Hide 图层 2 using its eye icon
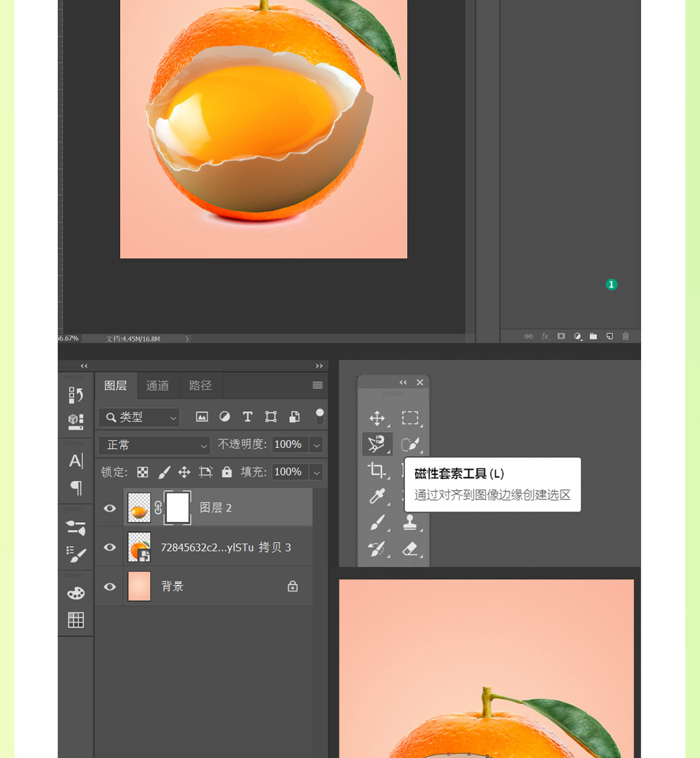The width and height of the screenshot is (700, 758). [x=110, y=508]
